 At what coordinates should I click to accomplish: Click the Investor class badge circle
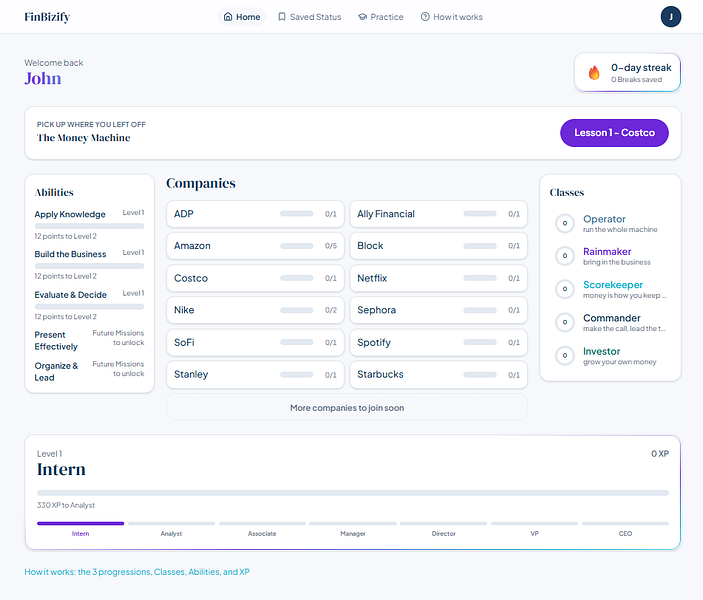click(565, 355)
